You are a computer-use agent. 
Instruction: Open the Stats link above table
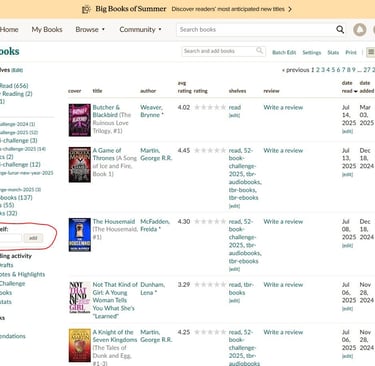click(x=333, y=52)
